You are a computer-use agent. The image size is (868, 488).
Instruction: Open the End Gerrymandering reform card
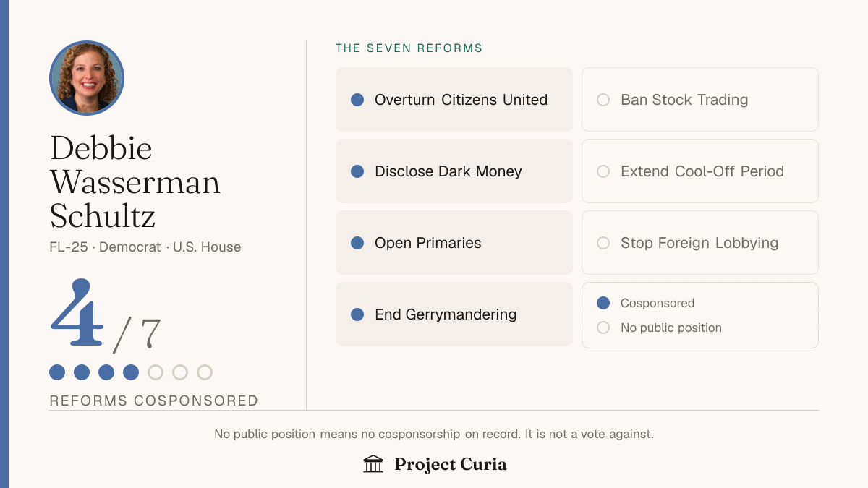pos(454,314)
